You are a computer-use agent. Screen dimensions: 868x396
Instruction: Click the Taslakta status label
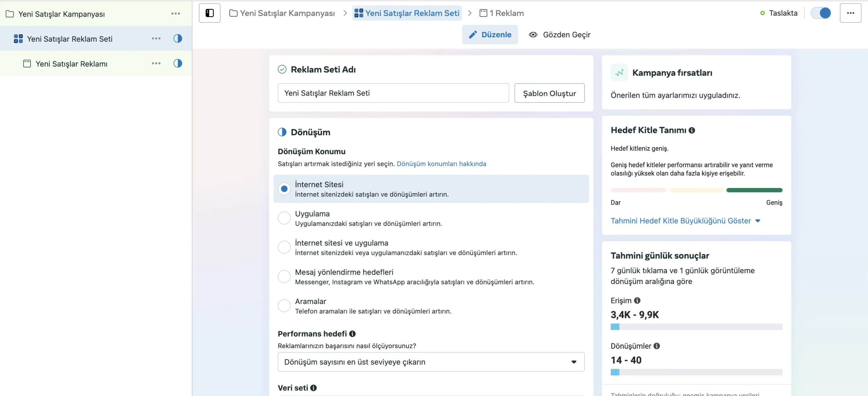[x=783, y=13]
